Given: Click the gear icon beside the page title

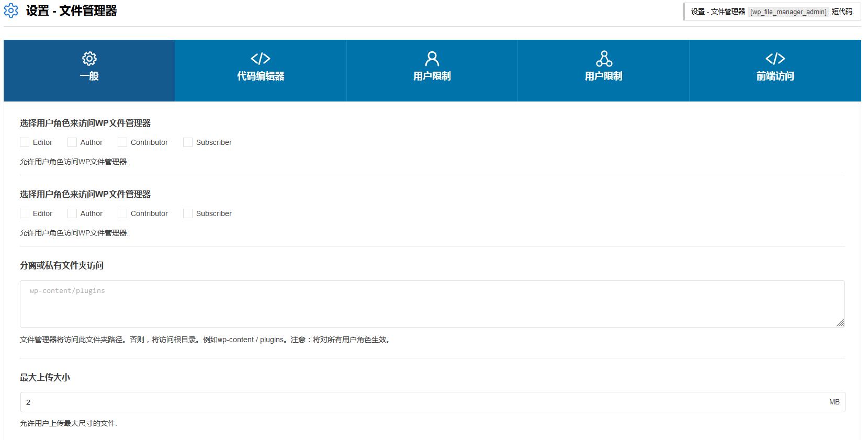Looking at the screenshot, I should (x=11, y=10).
